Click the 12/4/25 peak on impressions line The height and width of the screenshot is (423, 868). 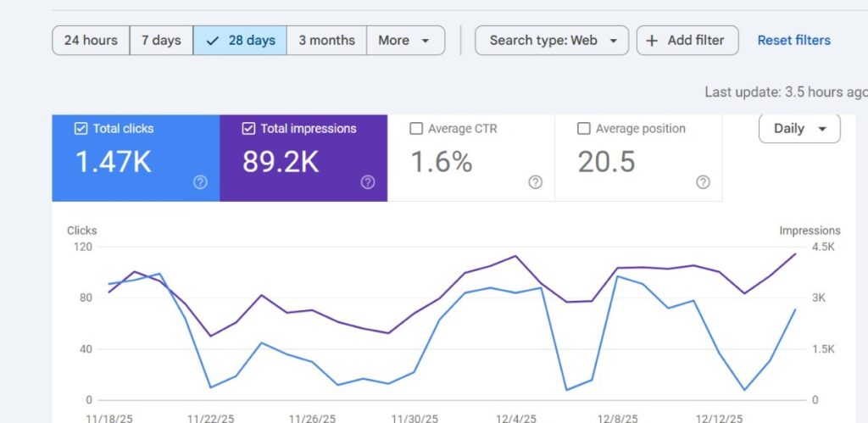point(515,256)
